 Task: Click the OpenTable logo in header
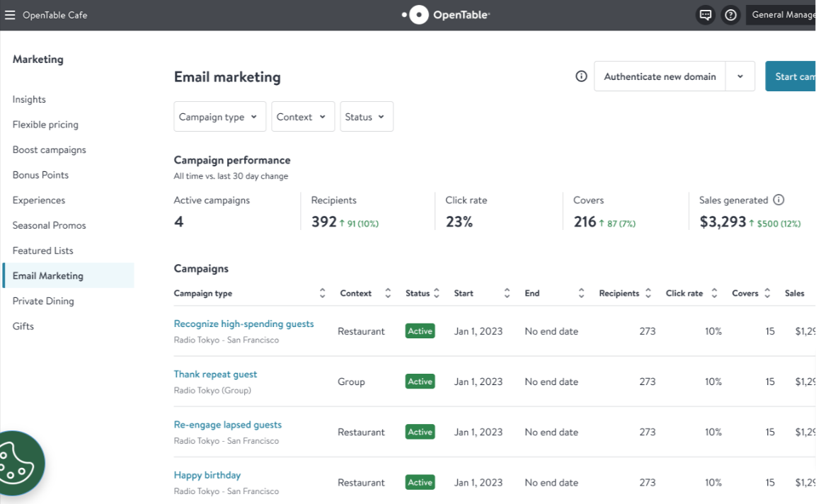coord(446,15)
